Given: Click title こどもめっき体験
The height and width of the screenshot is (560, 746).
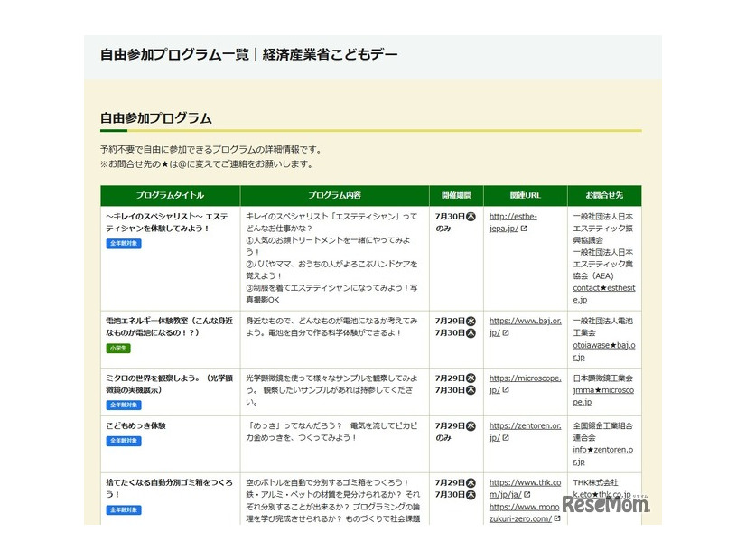Looking at the screenshot, I should coord(135,425).
